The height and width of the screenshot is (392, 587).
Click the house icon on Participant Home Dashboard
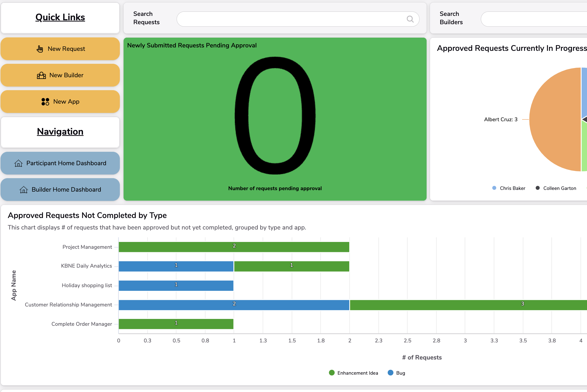[x=19, y=163]
